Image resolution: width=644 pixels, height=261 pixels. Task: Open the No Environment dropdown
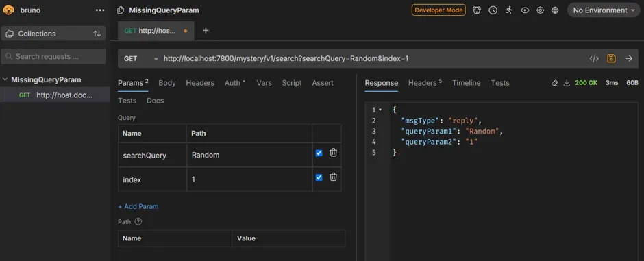coord(604,10)
